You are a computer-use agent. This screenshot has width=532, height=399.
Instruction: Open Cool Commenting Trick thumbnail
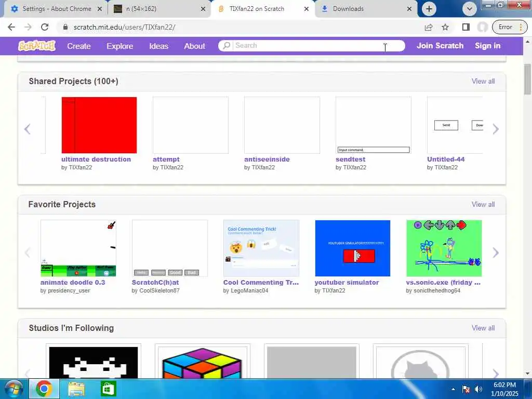point(261,248)
